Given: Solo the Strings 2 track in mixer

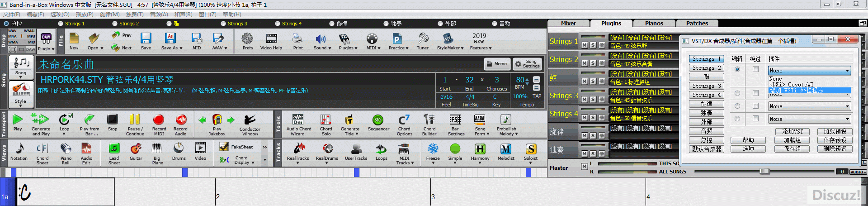Looking at the screenshot, I should [x=593, y=63].
